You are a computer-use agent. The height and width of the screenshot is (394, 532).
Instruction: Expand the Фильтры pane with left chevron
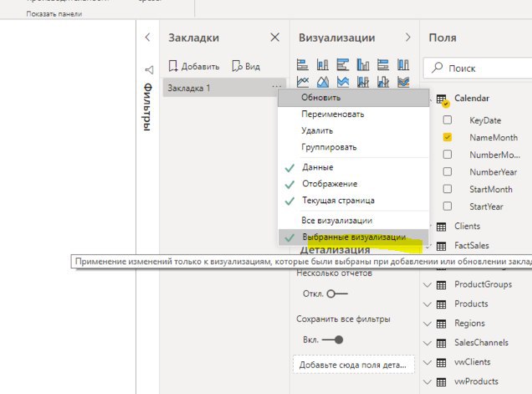tap(147, 37)
